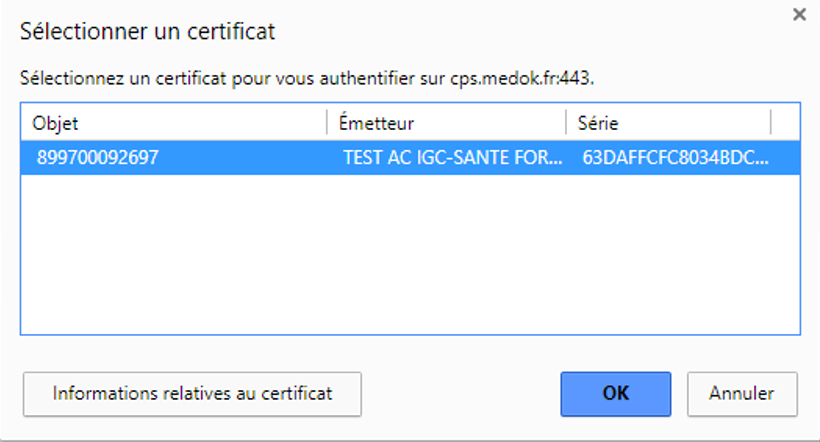The width and height of the screenshot is (820, 442).
Task: Click the empty space between Informations and OK
Action: tap(460, 393)
